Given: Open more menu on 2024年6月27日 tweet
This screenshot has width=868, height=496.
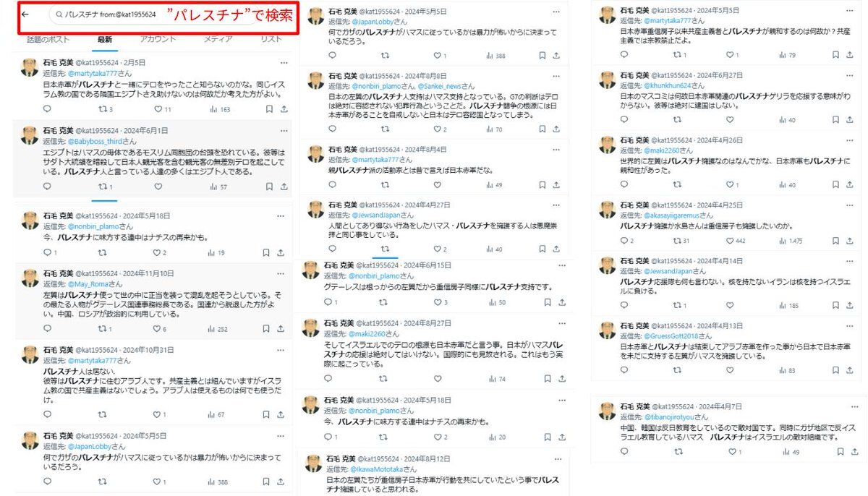Looking at the screenshot, I should coord(850,74).
